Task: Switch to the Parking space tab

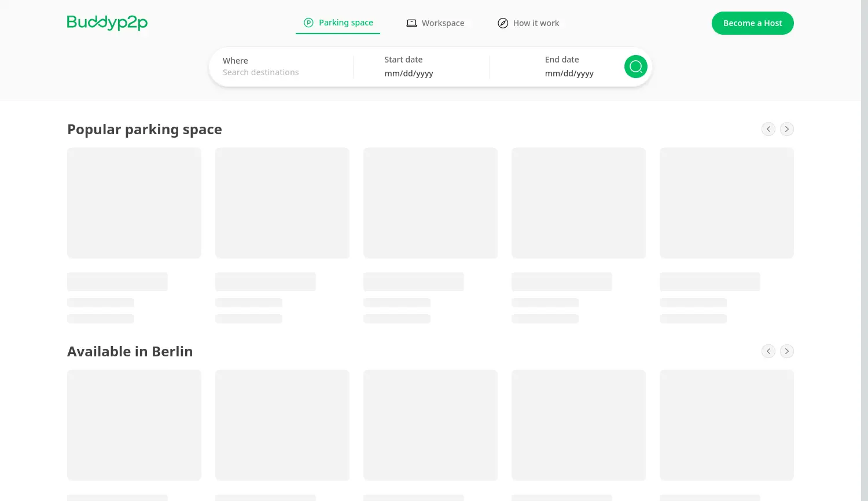Action: [x=345, y=23]
